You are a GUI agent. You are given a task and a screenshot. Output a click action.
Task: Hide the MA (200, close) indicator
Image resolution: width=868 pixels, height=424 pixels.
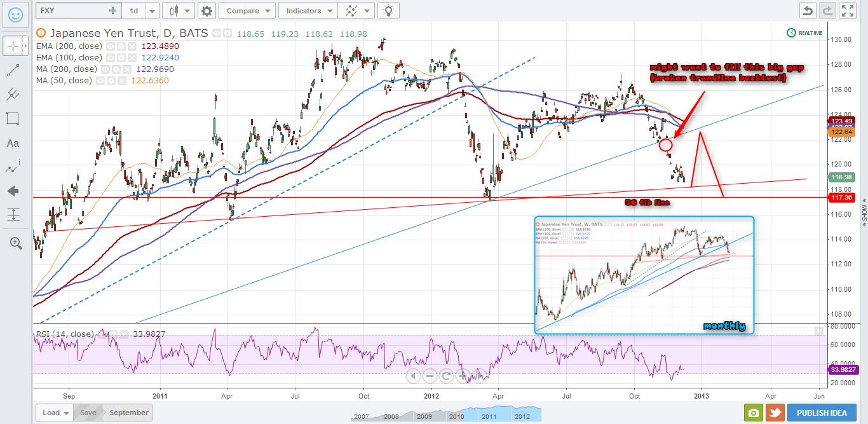[105, 69]
